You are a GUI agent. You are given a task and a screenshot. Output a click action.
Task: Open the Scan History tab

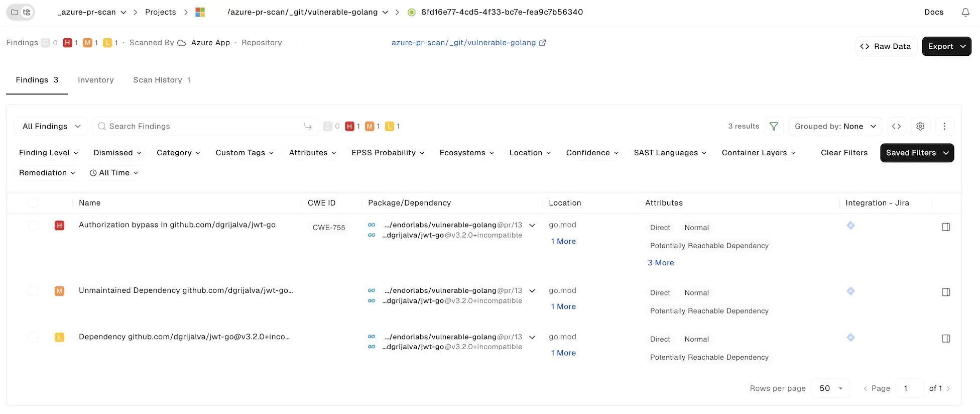tap(162, 80)
